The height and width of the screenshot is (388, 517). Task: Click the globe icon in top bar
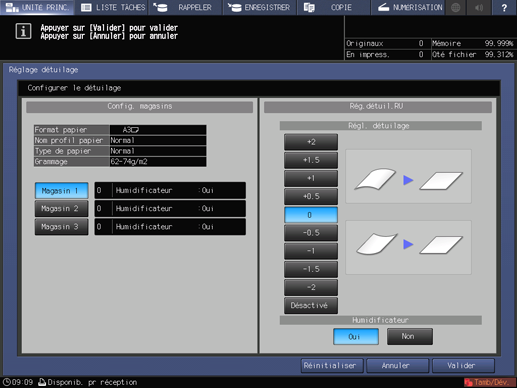tap(455, 7)
